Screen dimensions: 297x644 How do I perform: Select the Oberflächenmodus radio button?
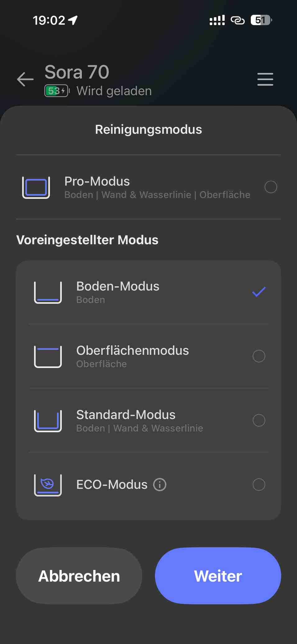click(x=259, y=356)
